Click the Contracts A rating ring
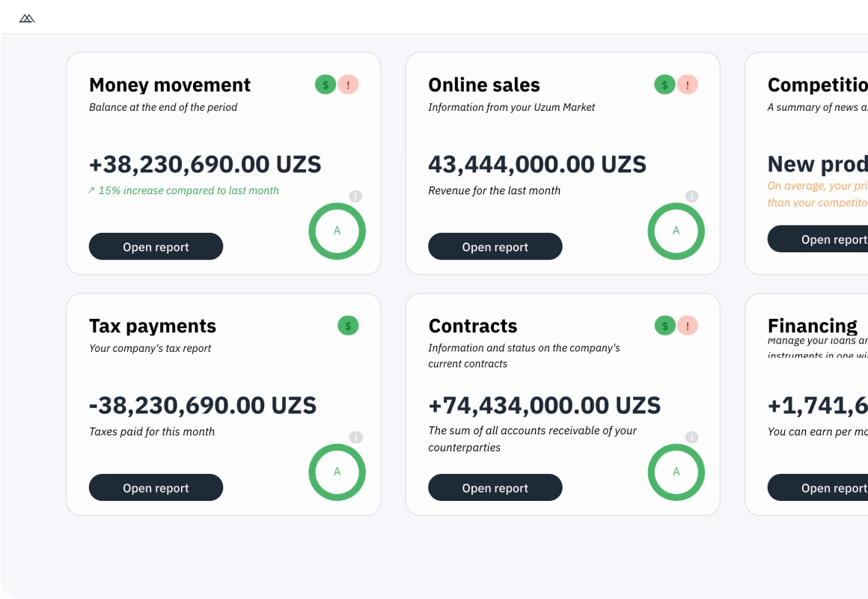The height and width of the screenshot is (599, 868). [676, 472]
